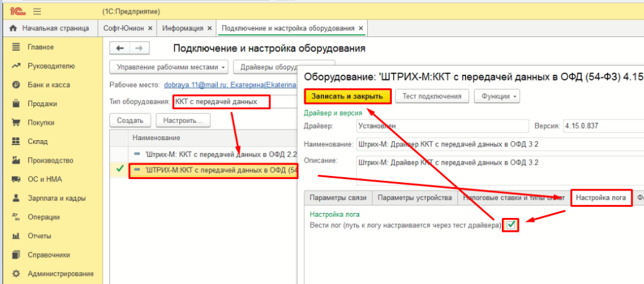Viewport: 644px width, 284px height.
Task: Click the Создать button
Action: tap(130, 121)
